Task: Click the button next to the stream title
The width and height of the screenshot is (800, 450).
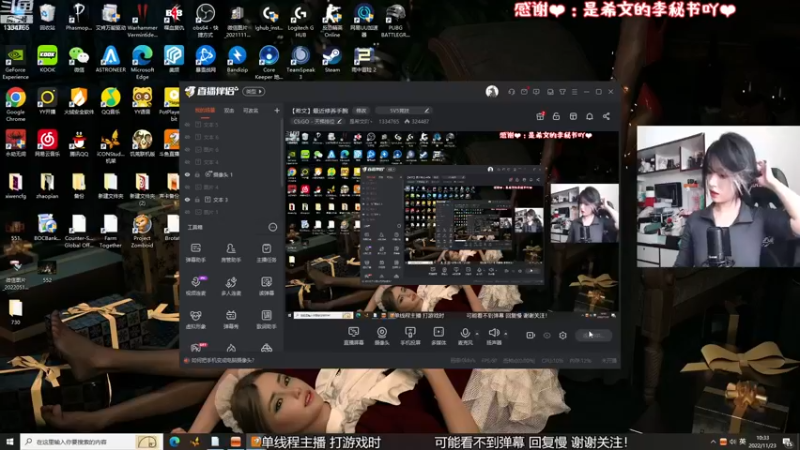Action: [x=361, y=110]
